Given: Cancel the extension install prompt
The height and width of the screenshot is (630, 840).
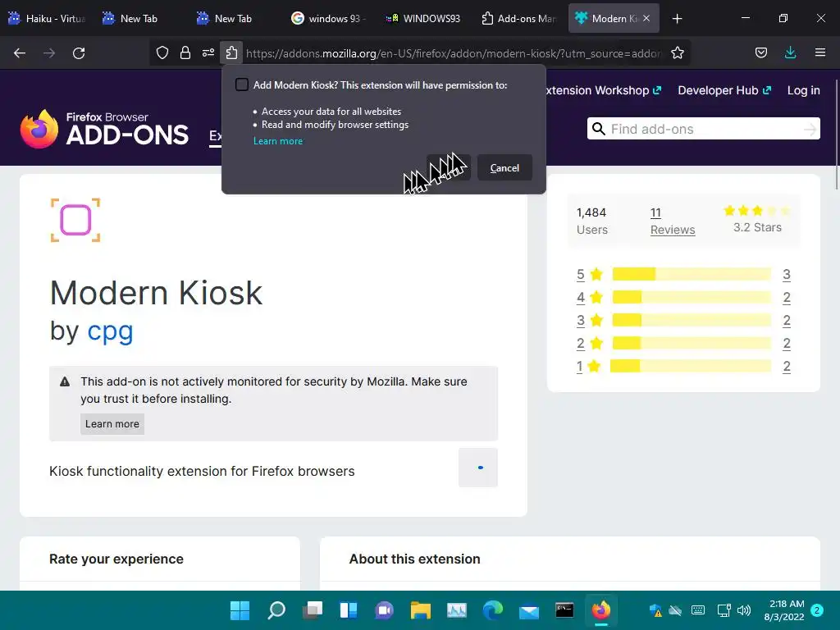Looking at the screenshot, I should pyautogui.click(x=504, y=167).
